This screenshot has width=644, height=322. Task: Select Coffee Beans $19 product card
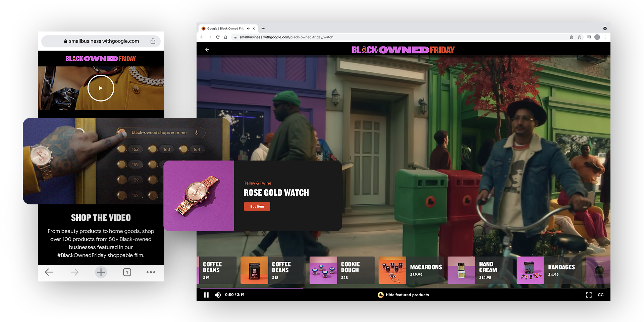(x=216, y=270)
